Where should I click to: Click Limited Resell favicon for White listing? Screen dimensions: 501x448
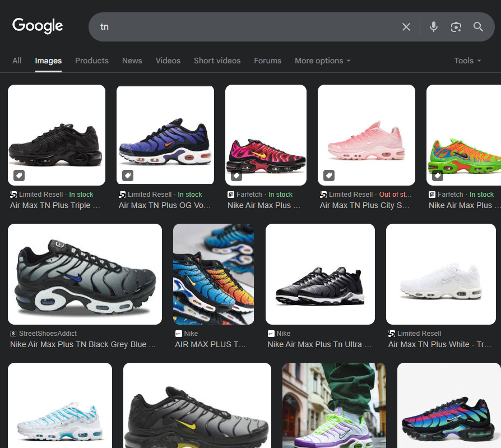pyautogui.click(x=391, y=334)
